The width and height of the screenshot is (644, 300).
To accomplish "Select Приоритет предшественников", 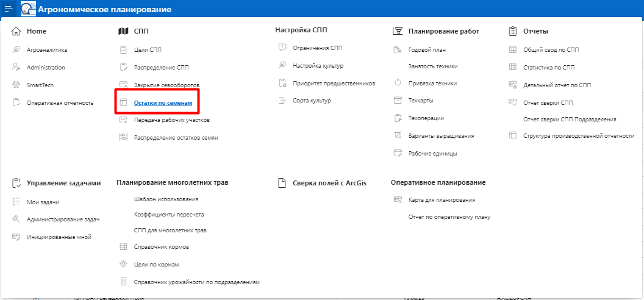I will point(334,83).
